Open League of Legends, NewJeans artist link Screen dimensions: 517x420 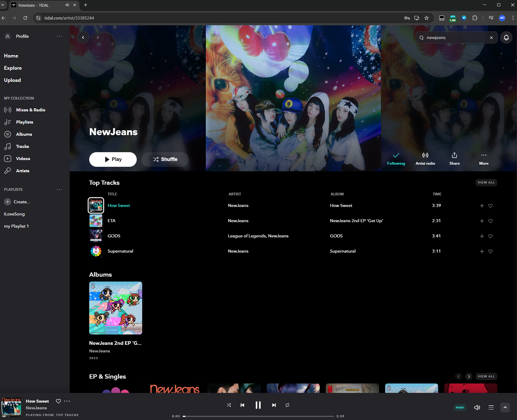click(258, 236)
